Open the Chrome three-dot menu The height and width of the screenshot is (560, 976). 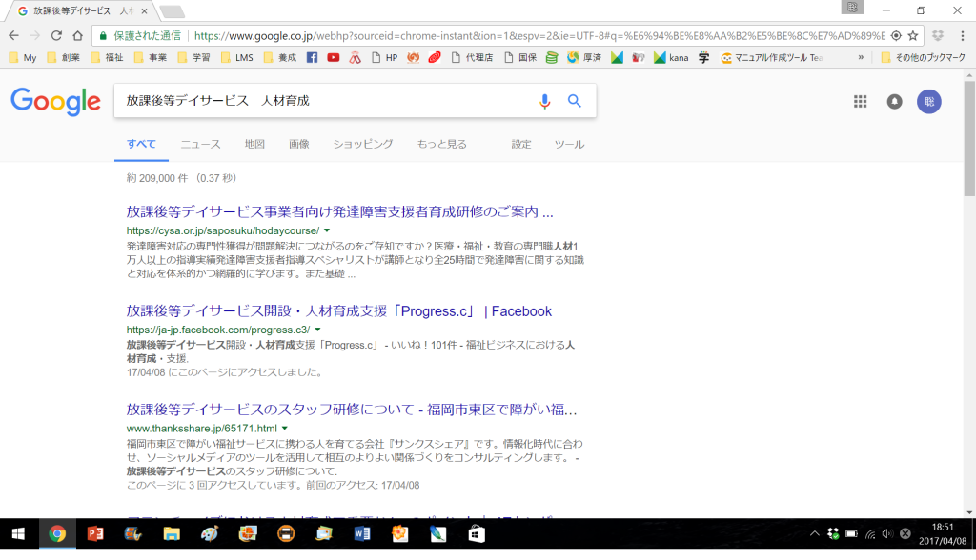(x=963, y=36)
